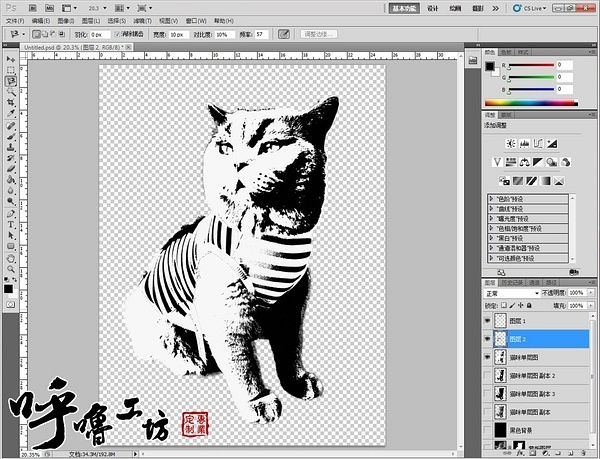Expand the "黑白" presets group

(x=492, y=238)
